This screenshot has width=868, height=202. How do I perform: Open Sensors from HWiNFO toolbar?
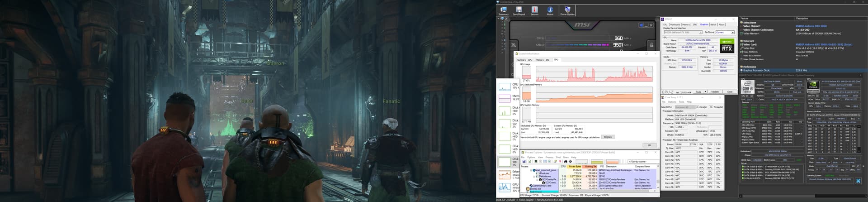[x=535, y=11]
